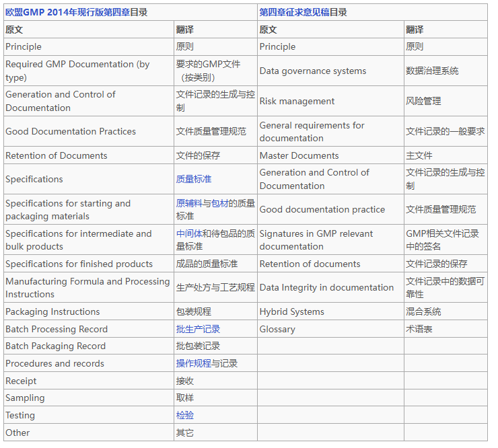The image size is (498, 448).
Task: Open the 操作规程 link
Action: (x=194, y=363)
